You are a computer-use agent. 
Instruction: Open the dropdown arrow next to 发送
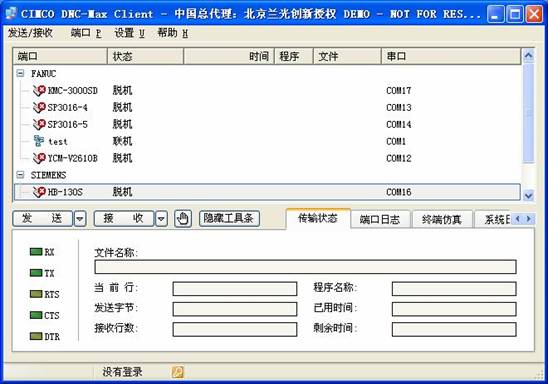click(x=80, y=219)
